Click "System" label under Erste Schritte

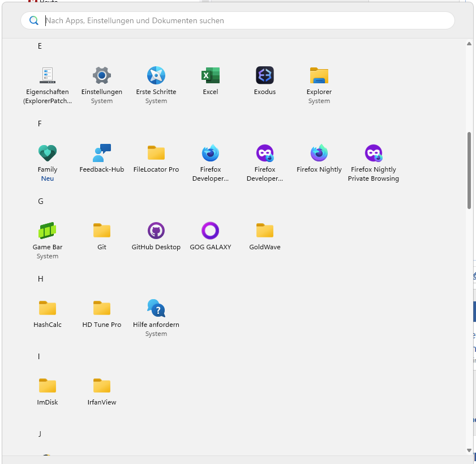[x=156, y=101]
